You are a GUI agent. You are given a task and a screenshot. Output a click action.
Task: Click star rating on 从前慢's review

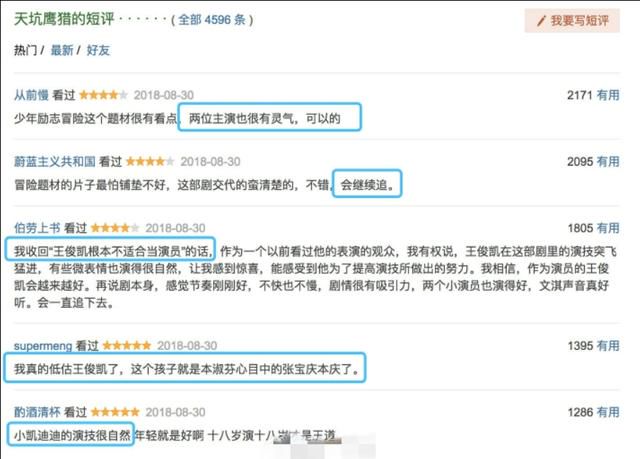pos(103,95)
